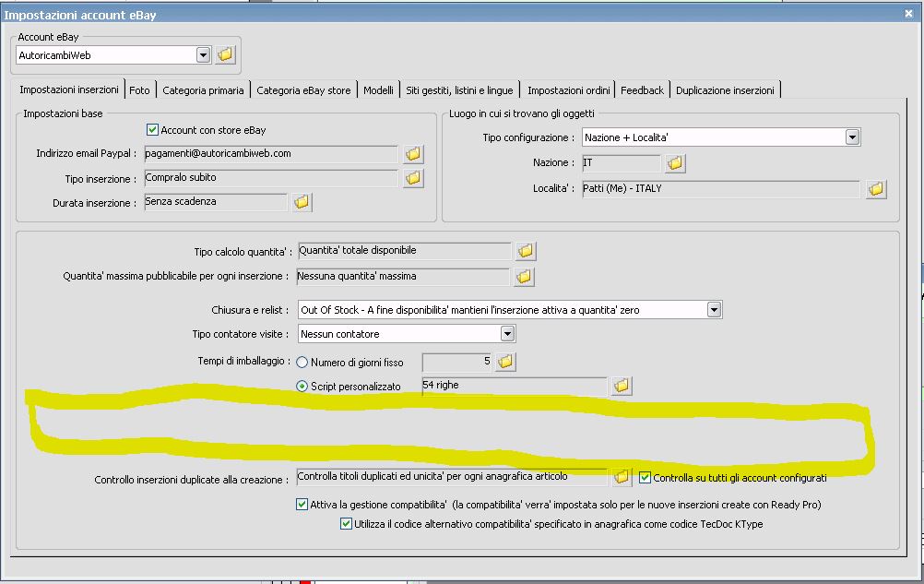This screenshot has height=584, width=924.
Task: Open folder icon beside Nazione field
Action: click(675, 162)
